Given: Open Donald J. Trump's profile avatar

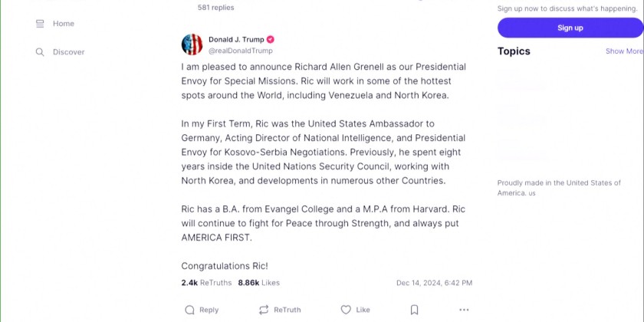Looking at the screenshot, I should click(x=192, y=44).
